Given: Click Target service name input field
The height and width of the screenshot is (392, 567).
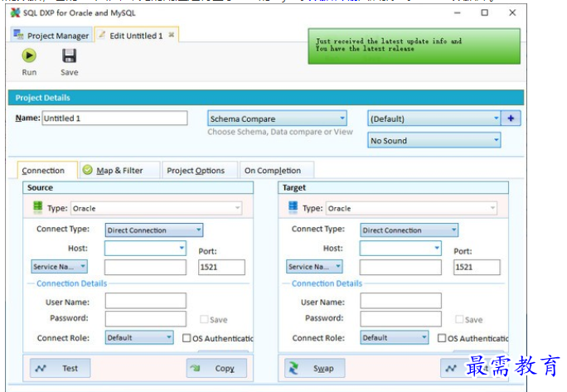Looking at the screenshot, I should pos(400,267).
